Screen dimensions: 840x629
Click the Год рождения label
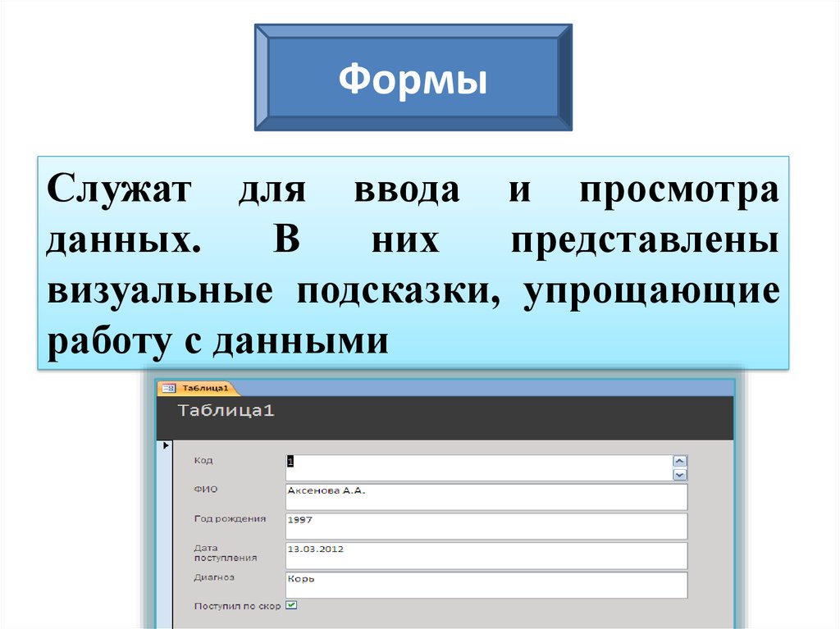coord(230,518)
